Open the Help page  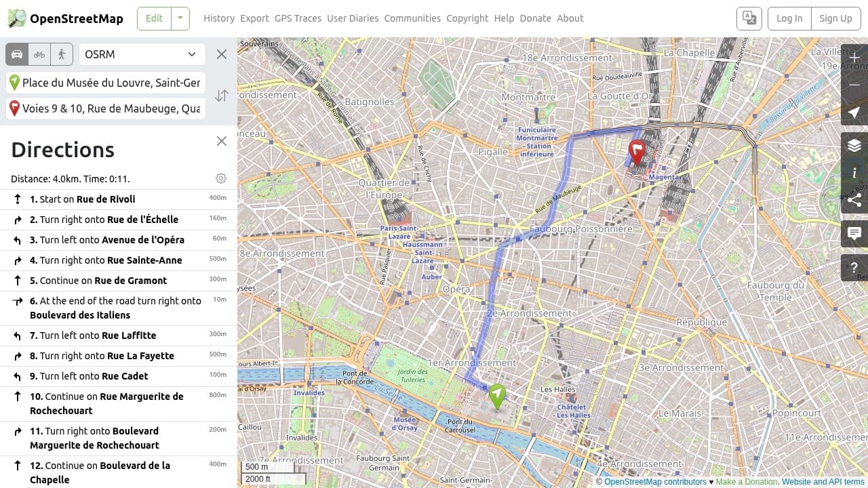coord(504,18)
